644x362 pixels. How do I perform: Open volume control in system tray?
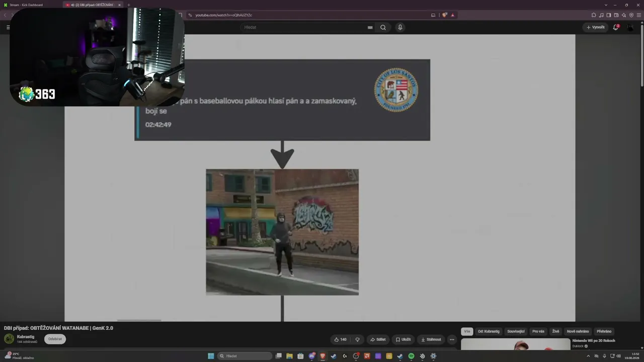click(x=618, y=356)
